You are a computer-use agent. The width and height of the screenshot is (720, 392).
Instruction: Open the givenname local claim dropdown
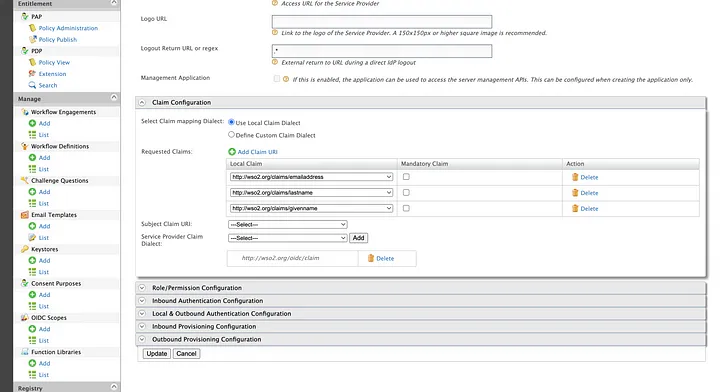311,208
